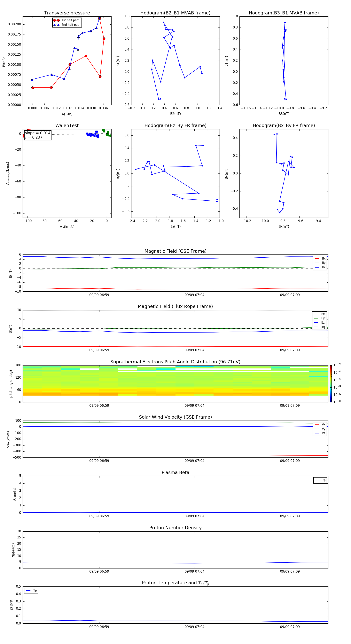Click the 'Solar Wind Velocity (GSE Frame)' title
This screenshot has height=644, width=351.
tap(175, 417)
